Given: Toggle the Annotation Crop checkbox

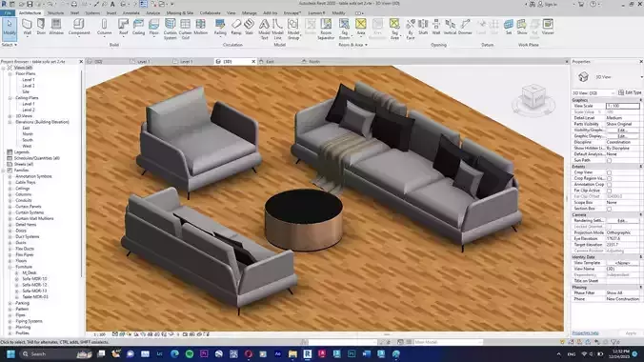Looking at the screenshot, I should point(609,185).
